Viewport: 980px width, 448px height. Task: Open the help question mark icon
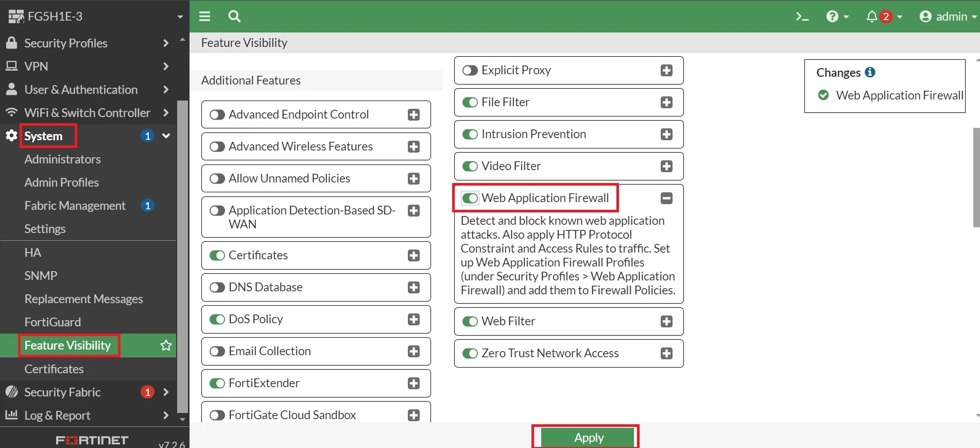click(832, 16)
